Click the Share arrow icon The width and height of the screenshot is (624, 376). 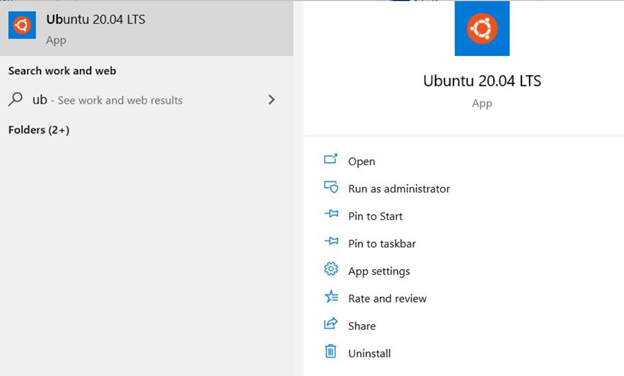(x=330, y=323)
